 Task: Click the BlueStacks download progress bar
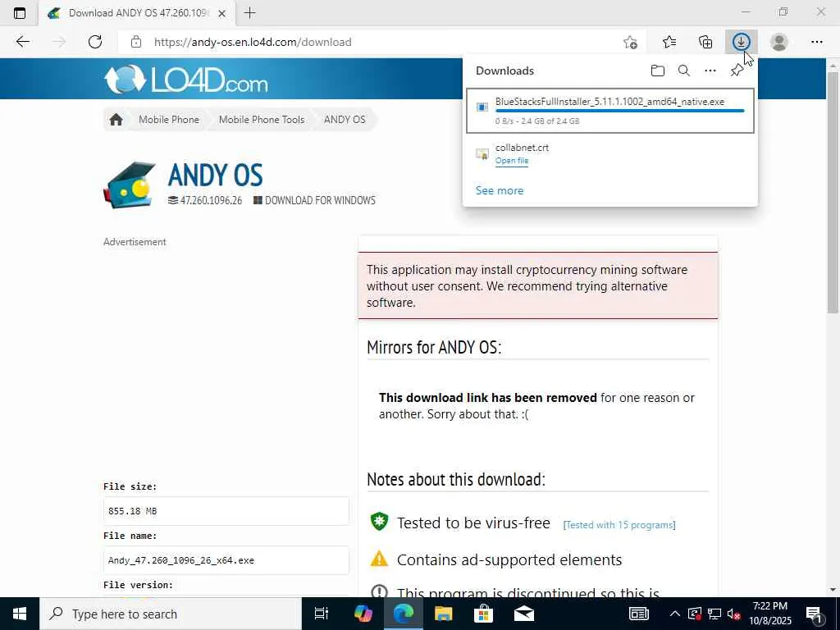tap(620, 111)
